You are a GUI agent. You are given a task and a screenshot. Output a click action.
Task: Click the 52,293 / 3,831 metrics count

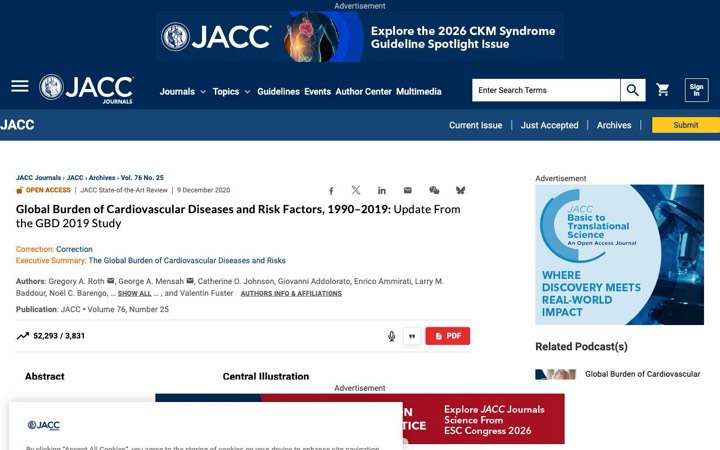point(59,336)
